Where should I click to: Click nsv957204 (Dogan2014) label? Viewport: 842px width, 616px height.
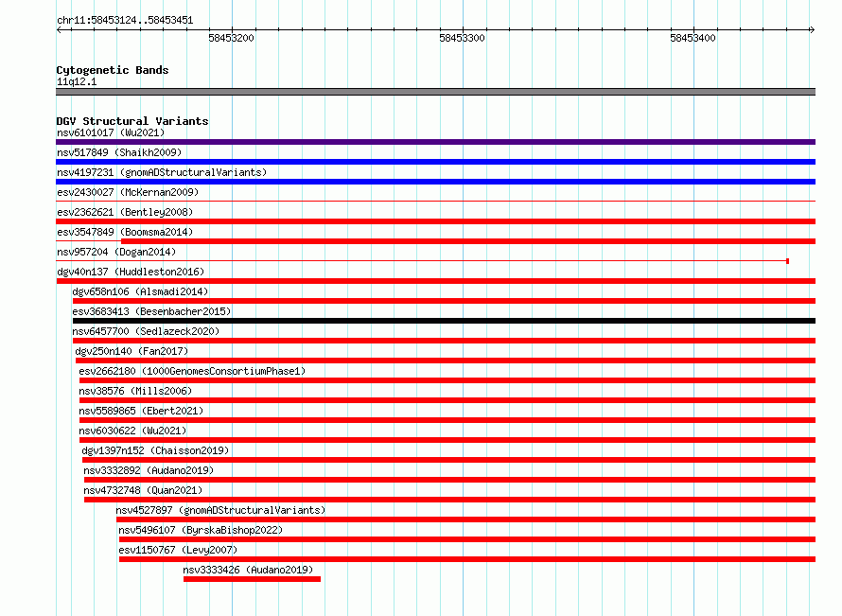[x=116, y=252]
